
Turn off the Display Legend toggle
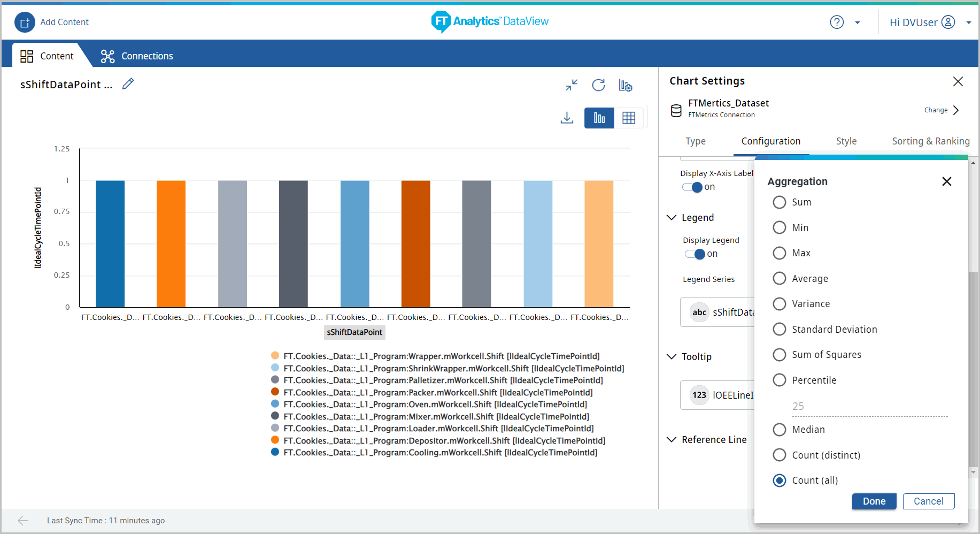[x=696, y=254]
